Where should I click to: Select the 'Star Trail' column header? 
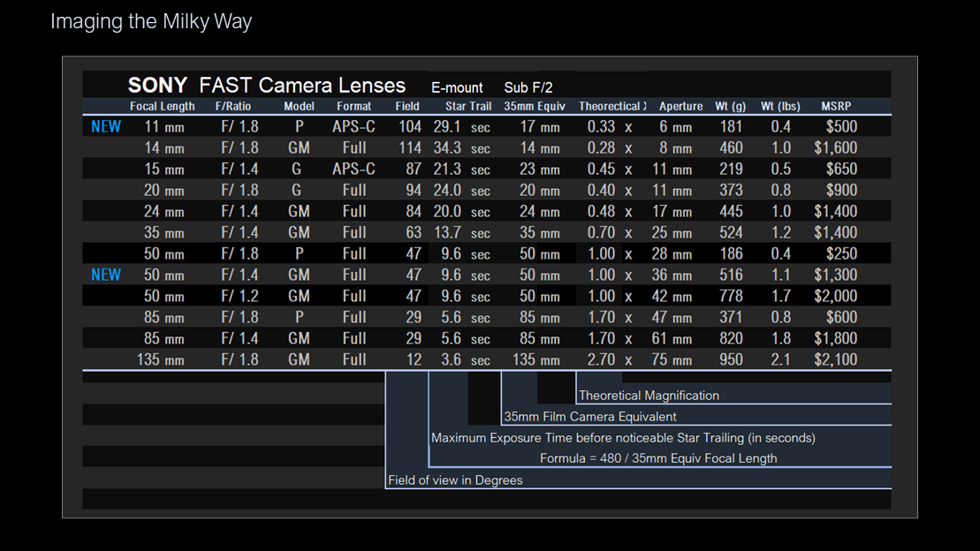(468, 106)
